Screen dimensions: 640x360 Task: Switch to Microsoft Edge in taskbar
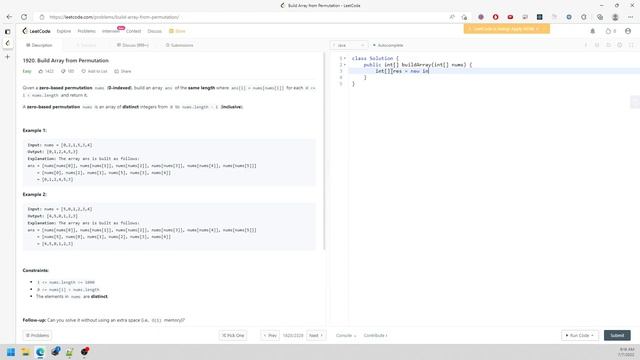click(40, 352)
